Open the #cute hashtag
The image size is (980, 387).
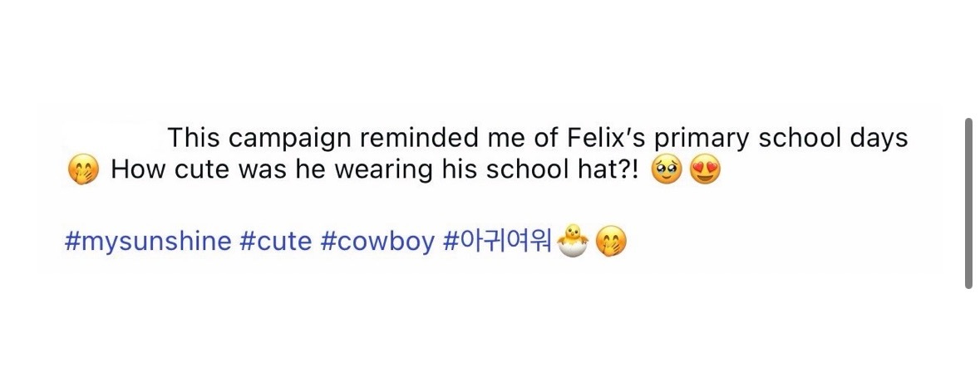[275, 242]
